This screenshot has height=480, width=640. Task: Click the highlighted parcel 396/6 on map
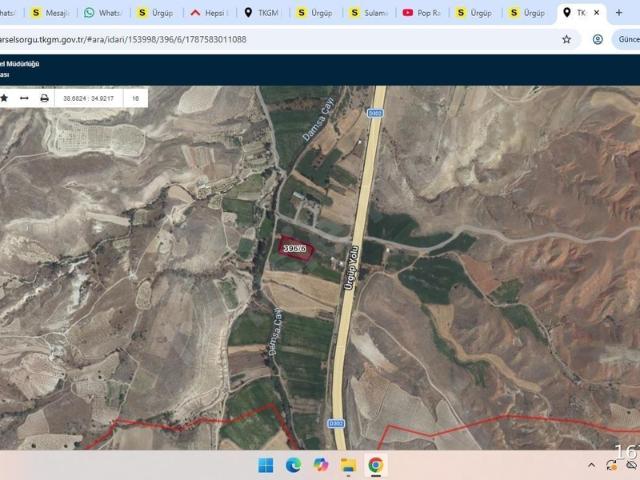pos(296,248)
